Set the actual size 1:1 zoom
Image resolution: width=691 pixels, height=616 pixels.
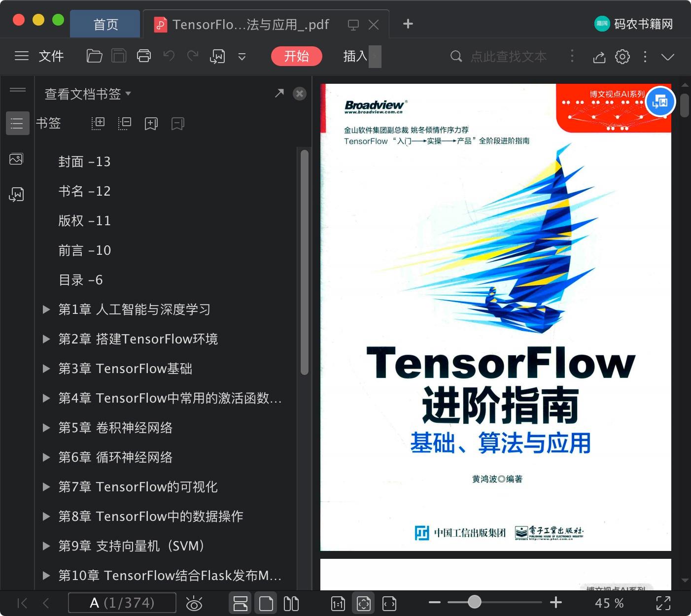(338, 603)
